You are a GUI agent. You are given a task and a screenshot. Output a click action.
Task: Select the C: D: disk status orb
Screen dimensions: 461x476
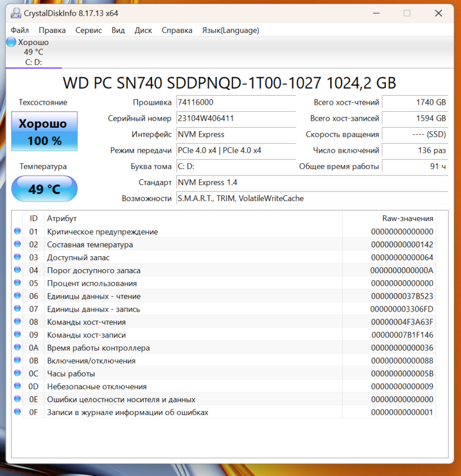11,42
